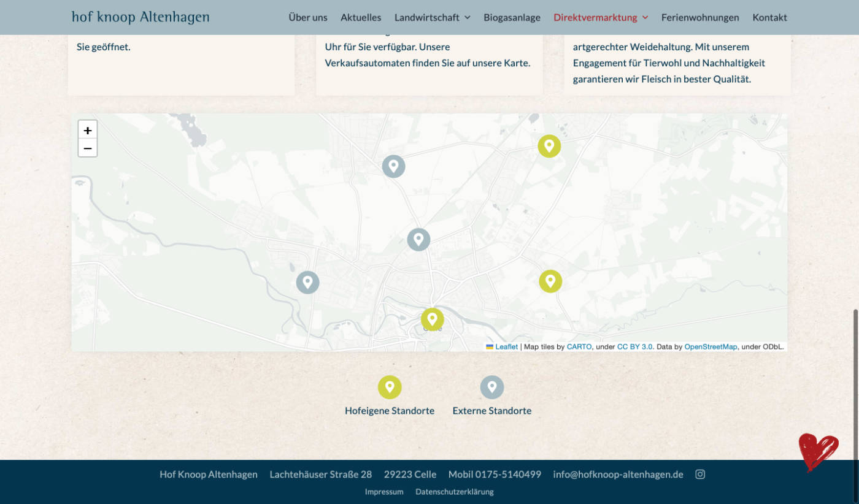Viewport: 859px width, 504px height.
Task: Click the red heart icon
Action: [x=818, y=452]
